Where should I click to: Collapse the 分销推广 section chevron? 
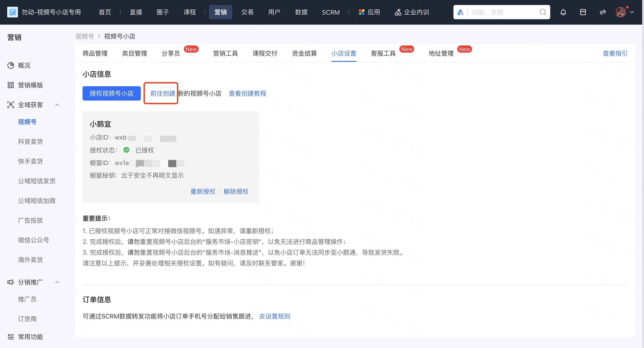point(57,282)
